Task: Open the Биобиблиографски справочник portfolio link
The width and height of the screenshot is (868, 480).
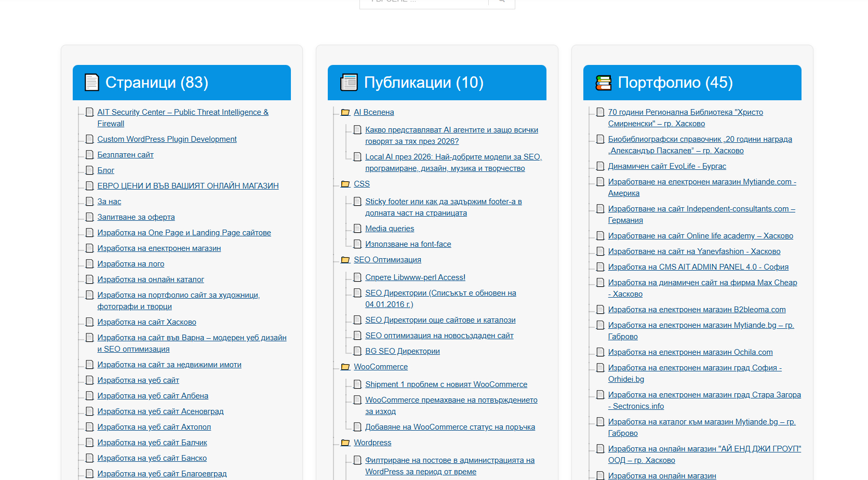Action: pos(700,145)
